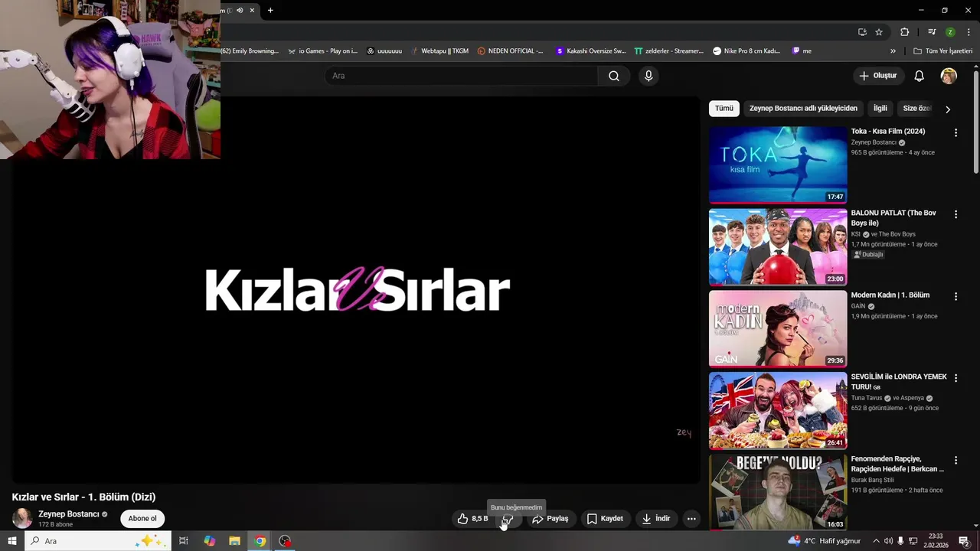Screen dimensions: 980x551
Task: Open options menu for Toka - Kısa Film
Action: (955, 132)
